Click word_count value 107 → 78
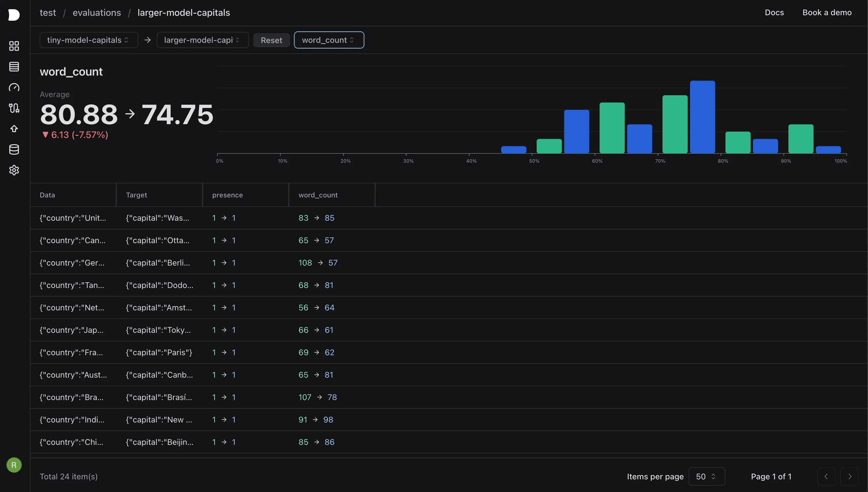Image resolution: width=868 pixels, height=492 pixels. (318, 397)
